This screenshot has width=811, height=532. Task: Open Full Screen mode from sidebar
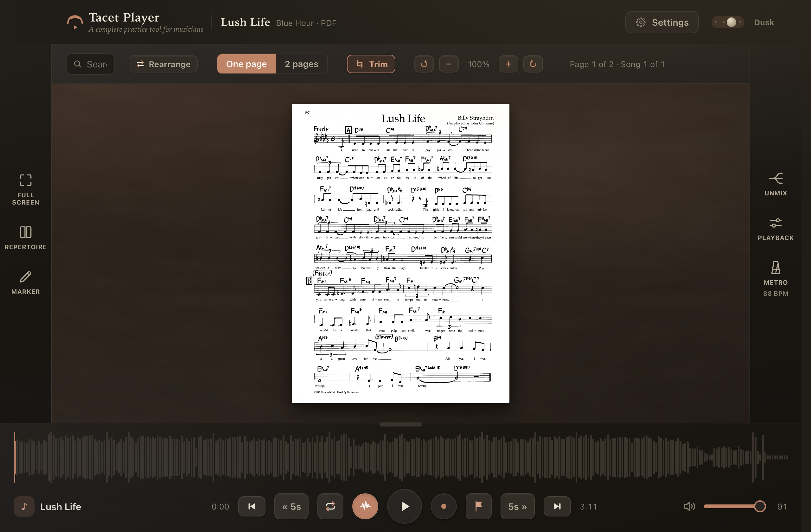(x=26, y=189)
